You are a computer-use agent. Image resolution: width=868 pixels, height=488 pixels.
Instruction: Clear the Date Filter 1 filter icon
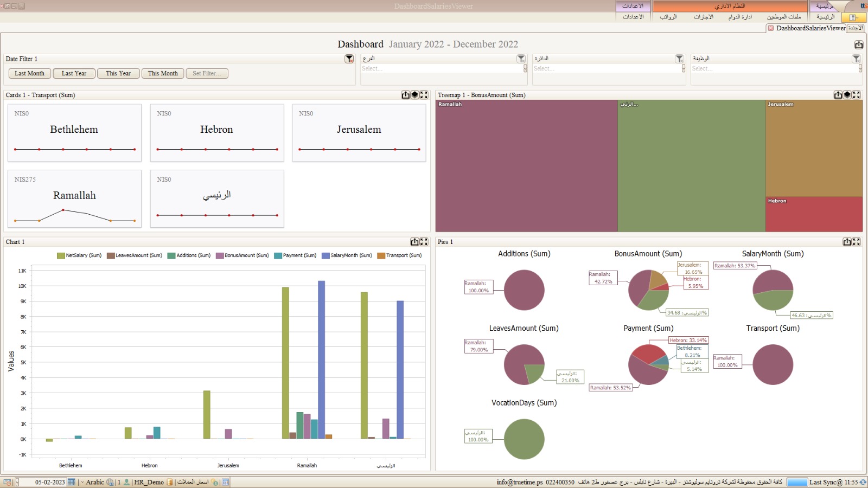click(x=349, y=59)
